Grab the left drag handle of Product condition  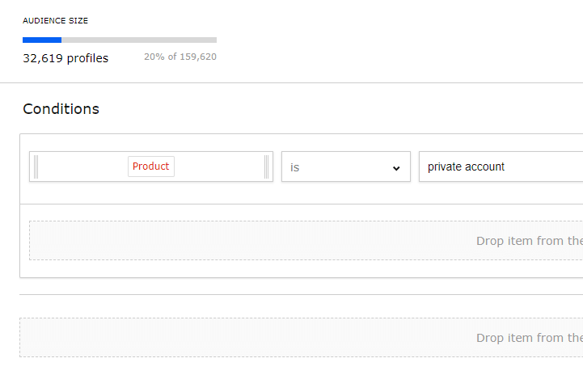point(36,166)
